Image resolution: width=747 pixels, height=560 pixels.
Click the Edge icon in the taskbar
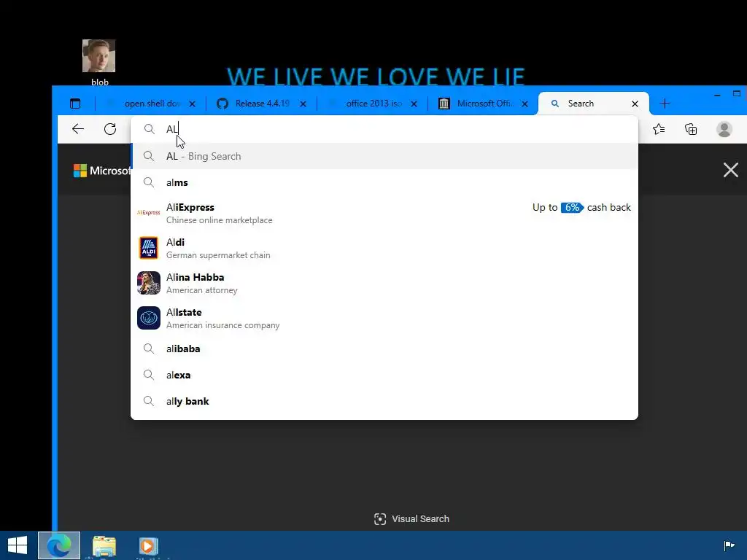pos(59,545)
